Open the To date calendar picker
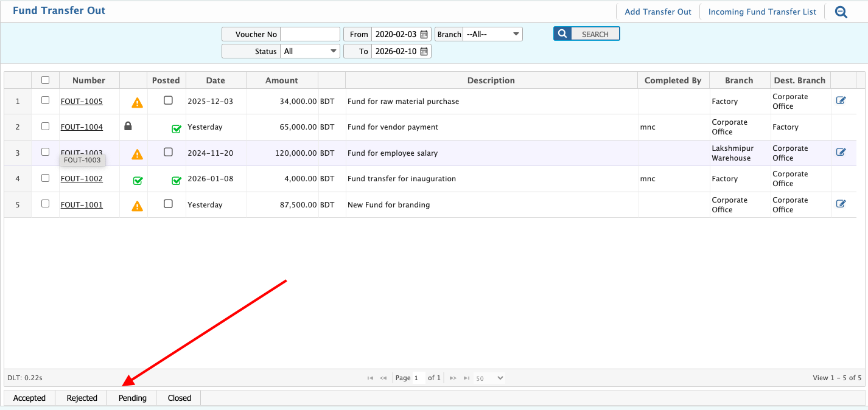 (x=424, y=52)
